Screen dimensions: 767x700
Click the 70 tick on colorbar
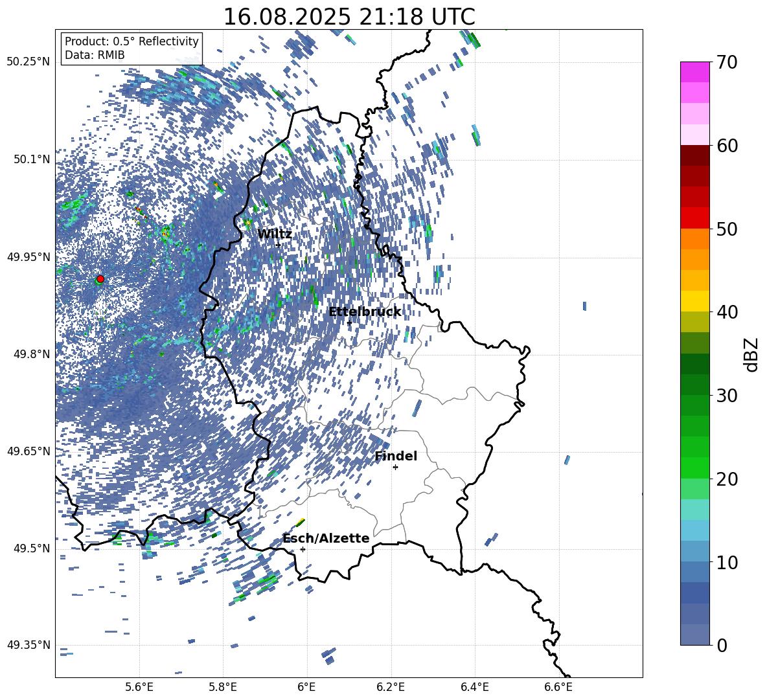727,62
